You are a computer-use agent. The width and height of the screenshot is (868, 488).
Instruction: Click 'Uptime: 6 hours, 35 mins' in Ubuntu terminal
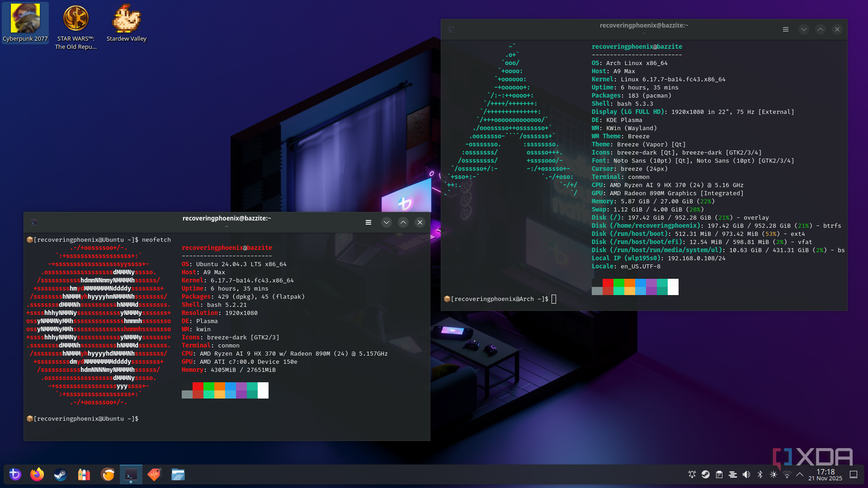(x=225, y=289)
